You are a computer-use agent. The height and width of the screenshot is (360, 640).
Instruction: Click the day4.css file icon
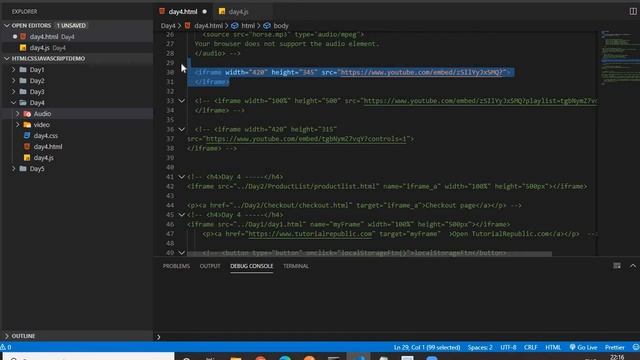(x=27, y=136)
